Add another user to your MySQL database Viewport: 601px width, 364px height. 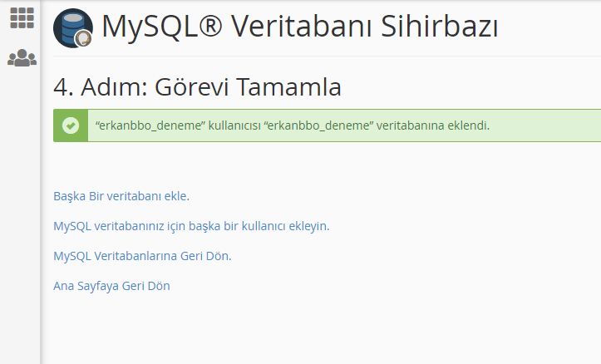[x=190, y=226]
